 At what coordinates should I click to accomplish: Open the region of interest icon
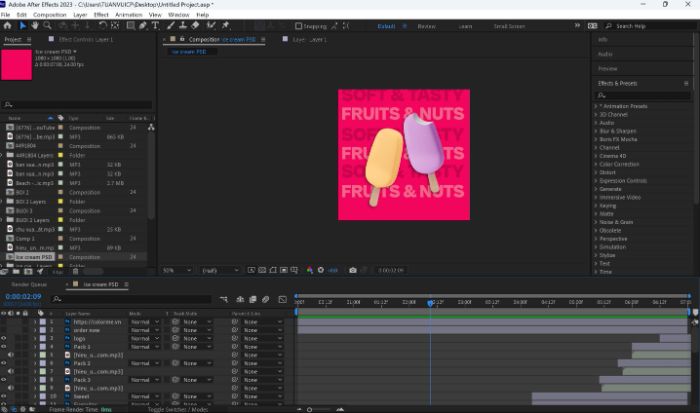283,270
